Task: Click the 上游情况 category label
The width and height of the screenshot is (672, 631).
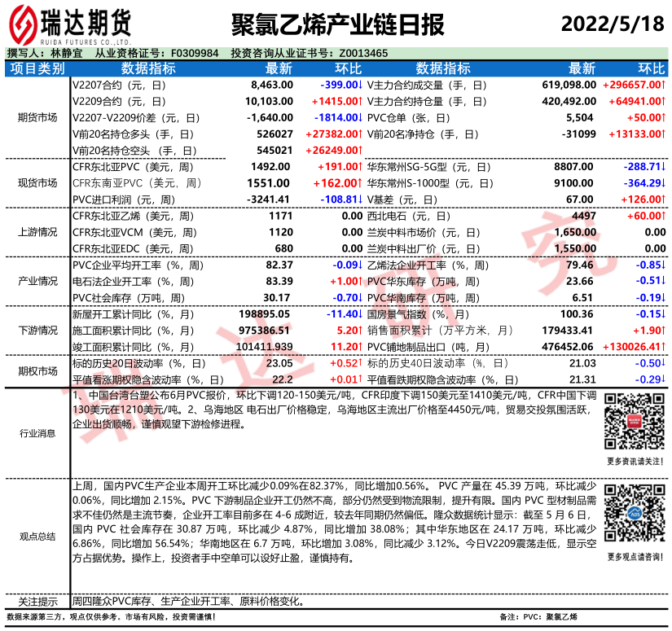Action: coord(37,232)
